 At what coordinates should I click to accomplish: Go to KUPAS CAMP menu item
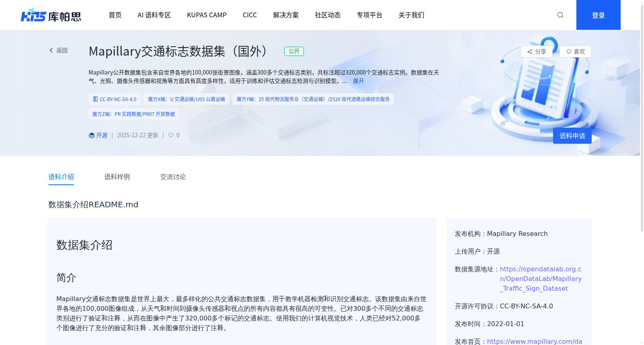[207, 15]
